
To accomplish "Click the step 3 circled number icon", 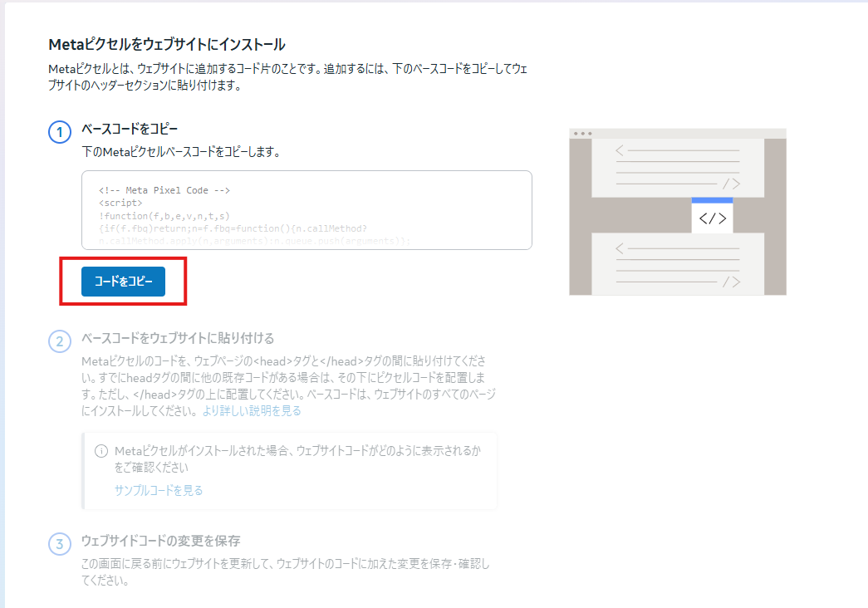I will tap(60, 544).
